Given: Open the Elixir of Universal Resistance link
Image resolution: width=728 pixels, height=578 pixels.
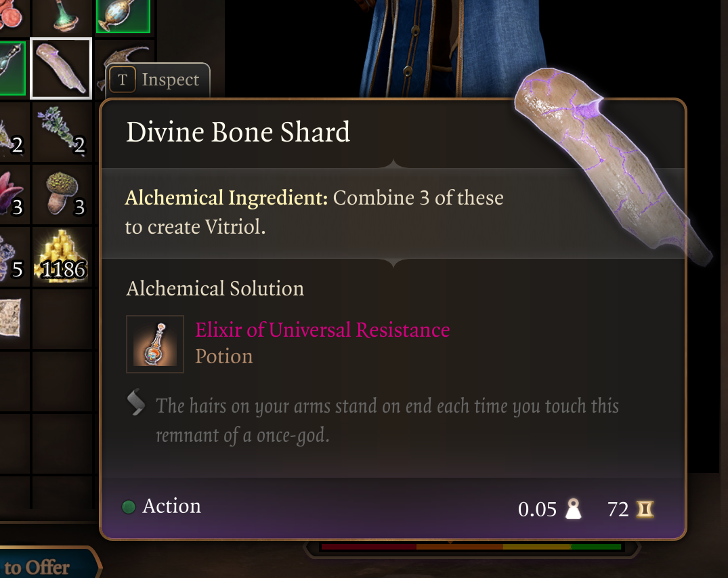Looking at the screenshot, I should [x=322, y=330].
